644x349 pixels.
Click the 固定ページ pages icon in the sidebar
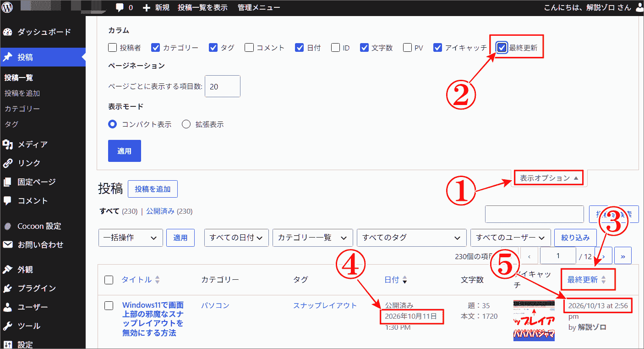pyautogui.click(x=7, y=182)
